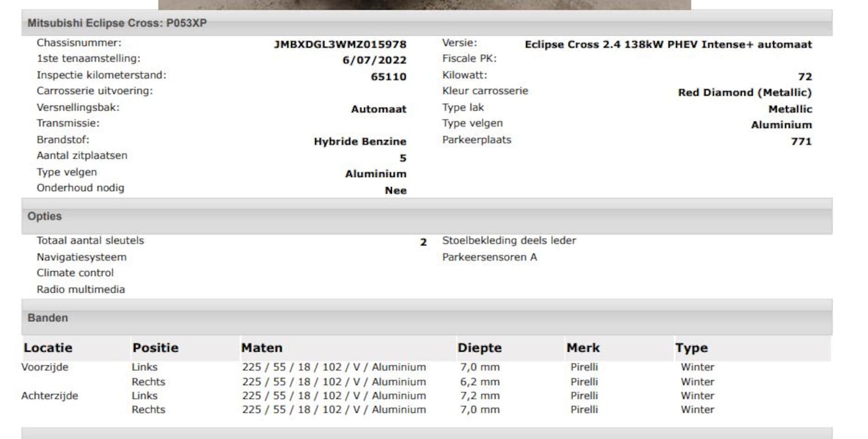Click the Hybride Benzine fuel value
This screenshot has width=868, height=439.
click(x=360, y=142)
